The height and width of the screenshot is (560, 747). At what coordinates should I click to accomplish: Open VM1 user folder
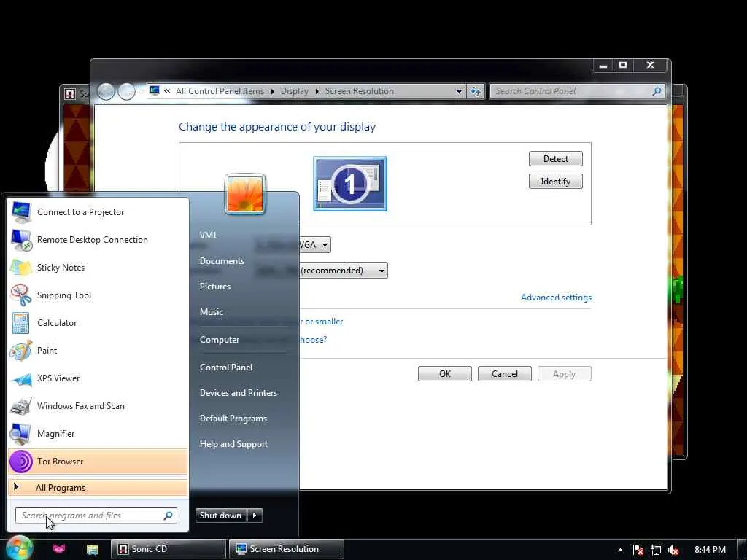click(x=209, y=235)
